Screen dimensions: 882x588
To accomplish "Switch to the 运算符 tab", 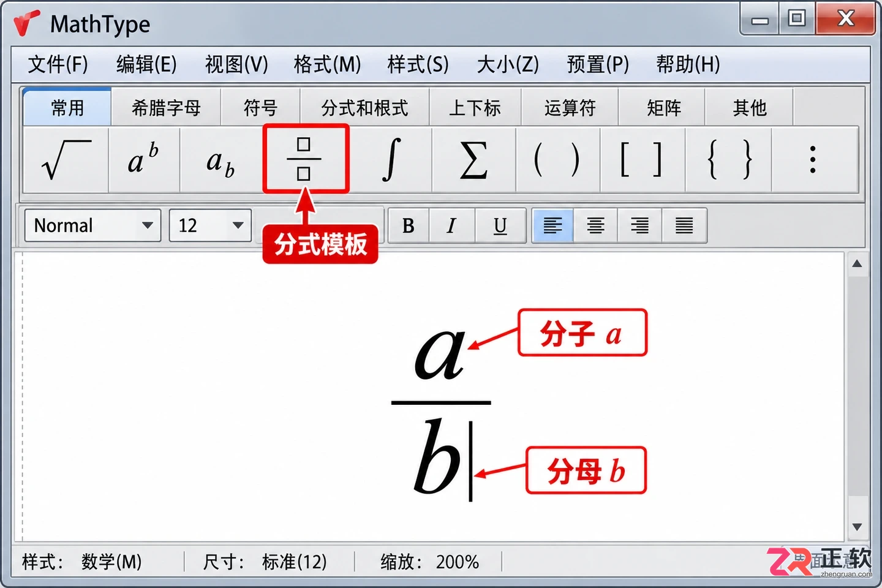I will click(570, 108).
